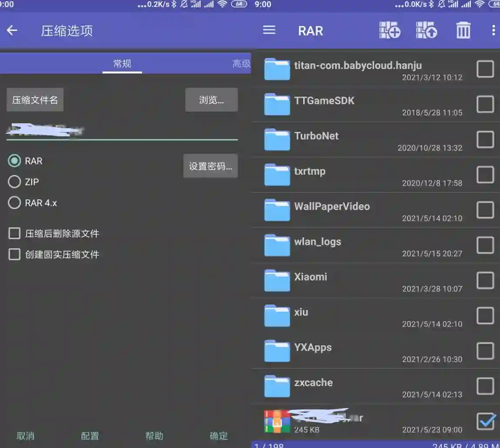The height and width of the screenshot is (448, 500).
Task: Check the TurboNet folder checkbox
Action: (485, 139)
